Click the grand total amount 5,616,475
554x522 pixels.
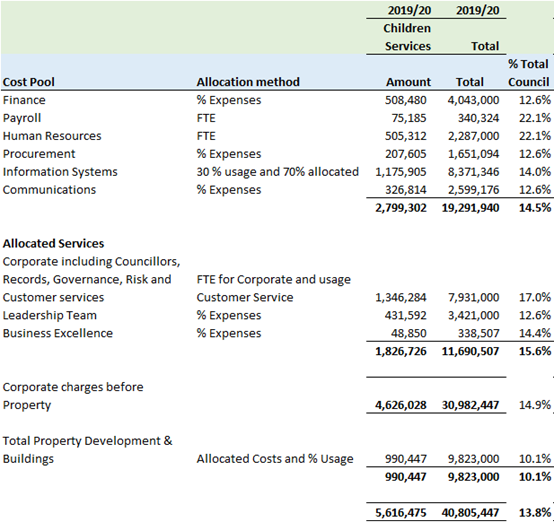(x=401, y=512)
